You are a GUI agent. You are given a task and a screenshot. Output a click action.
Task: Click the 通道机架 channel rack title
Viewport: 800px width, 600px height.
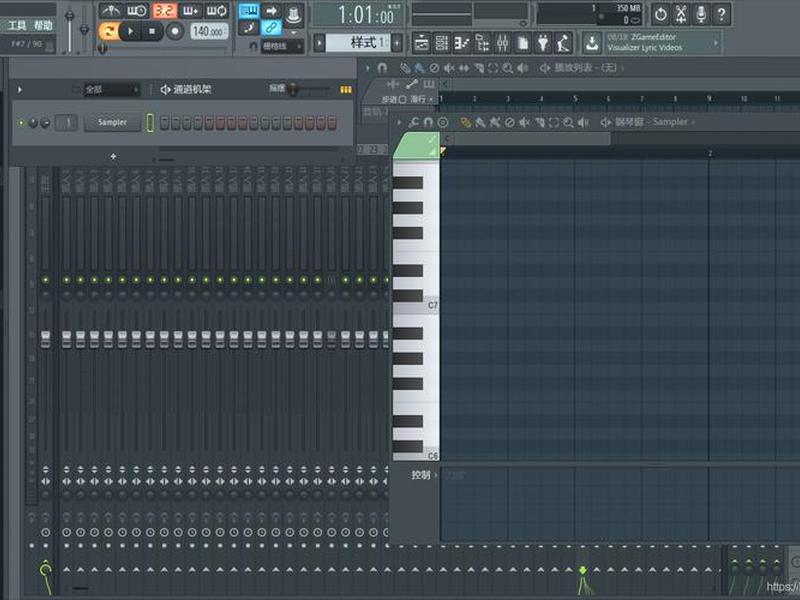(x=192, y=90)
